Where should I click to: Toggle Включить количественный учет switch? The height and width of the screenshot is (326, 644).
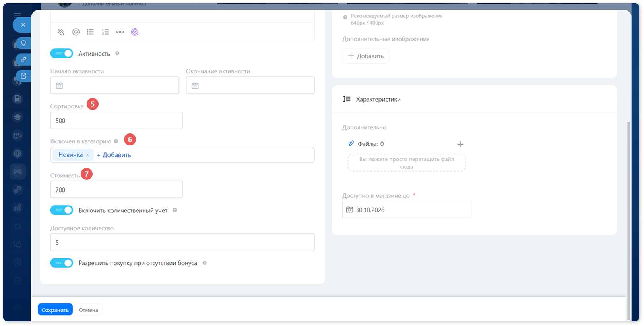coord(62,210)
